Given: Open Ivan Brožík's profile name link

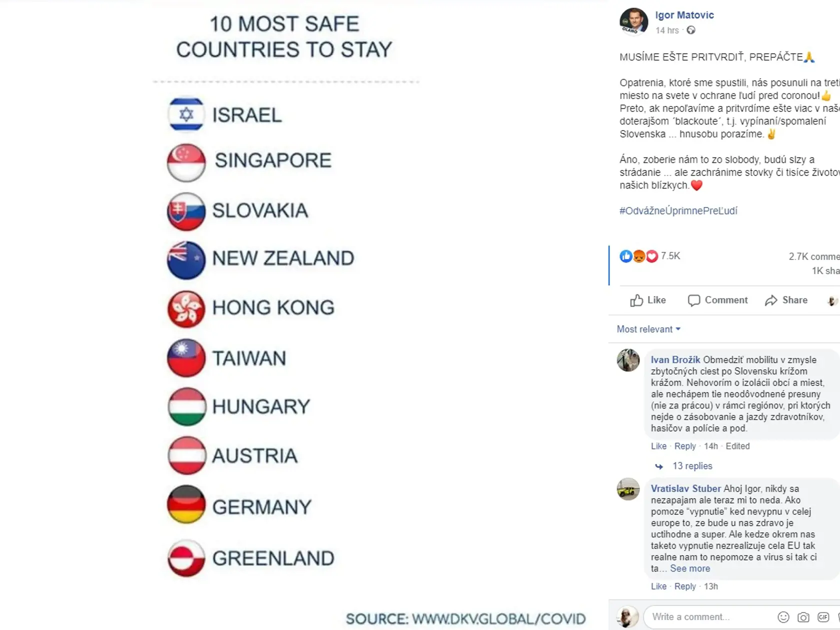Looking at the screenshot, I should (675, 359).
